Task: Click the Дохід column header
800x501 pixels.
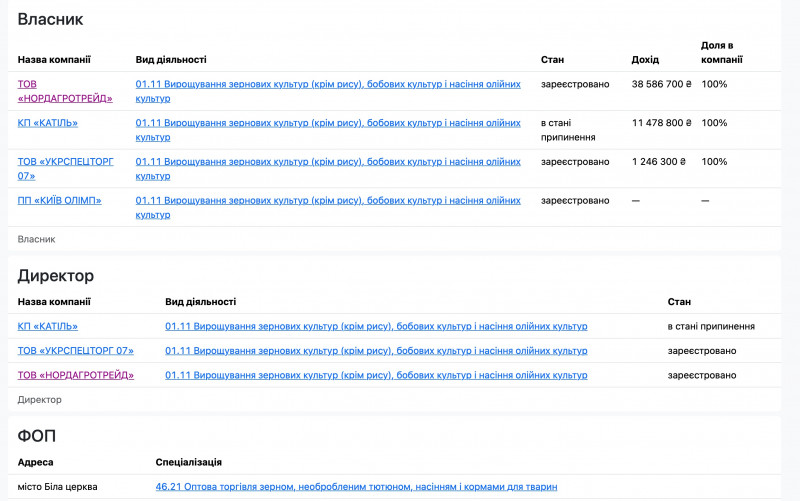Action: coord(645,60)
